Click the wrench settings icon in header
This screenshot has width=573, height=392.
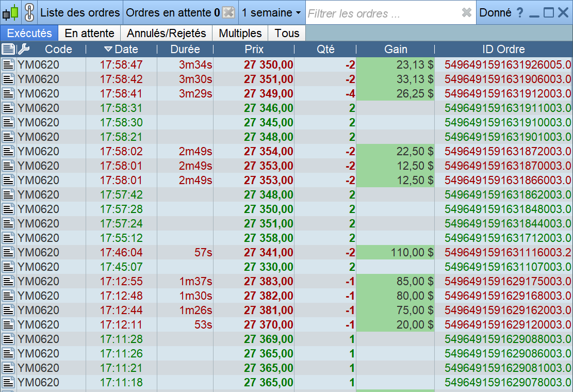(24, 50)
